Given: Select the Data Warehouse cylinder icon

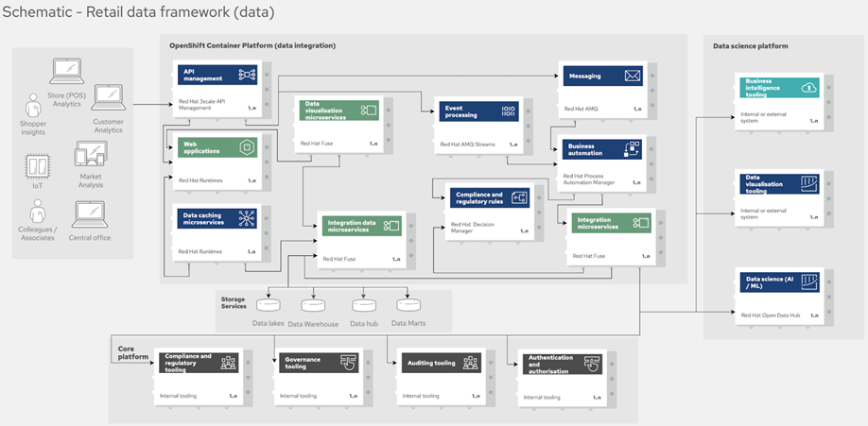Looking at the screenshot, I should pyautogui.click(x=313, y=305).
